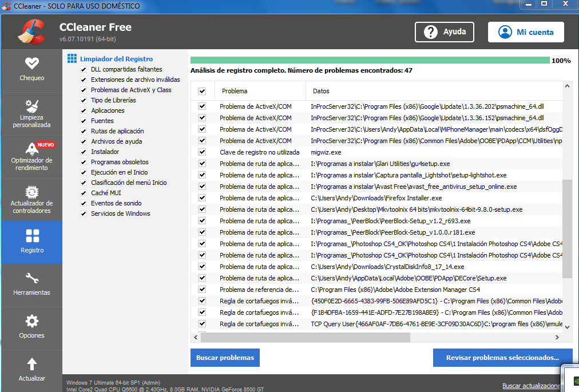The image size is (579, 392).
Task: Click the vertical scrollbar thumb
Action: (x=567, y=229)
